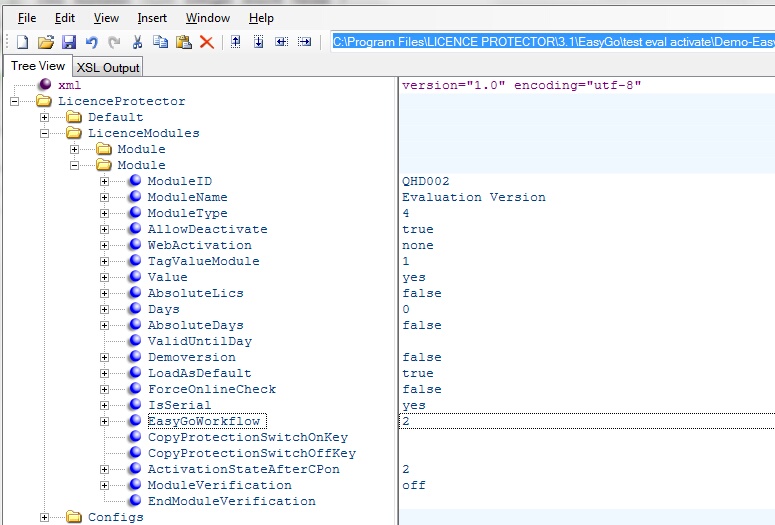Click the Save floppy disk icon
Image resolution: width=775 pixels, height=525 pixels.
[x=69, y=42]
